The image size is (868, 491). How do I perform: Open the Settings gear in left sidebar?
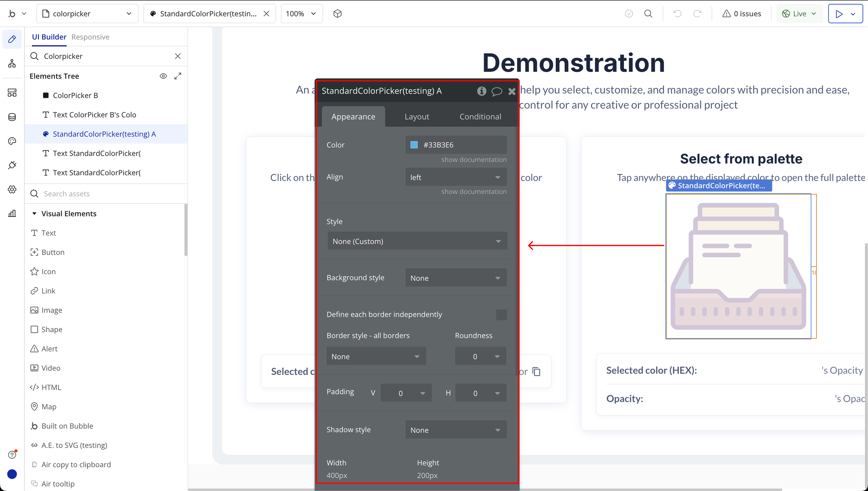pos(12,189)
